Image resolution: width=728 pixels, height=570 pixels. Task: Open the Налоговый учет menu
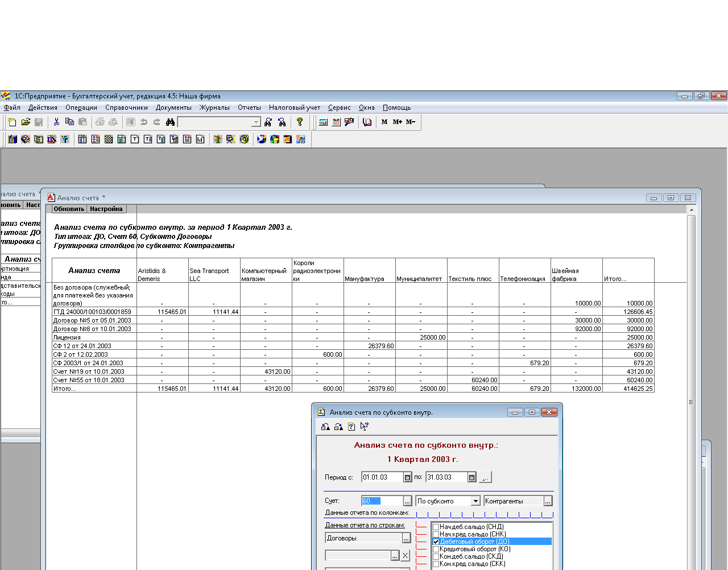tap(295, 108)
